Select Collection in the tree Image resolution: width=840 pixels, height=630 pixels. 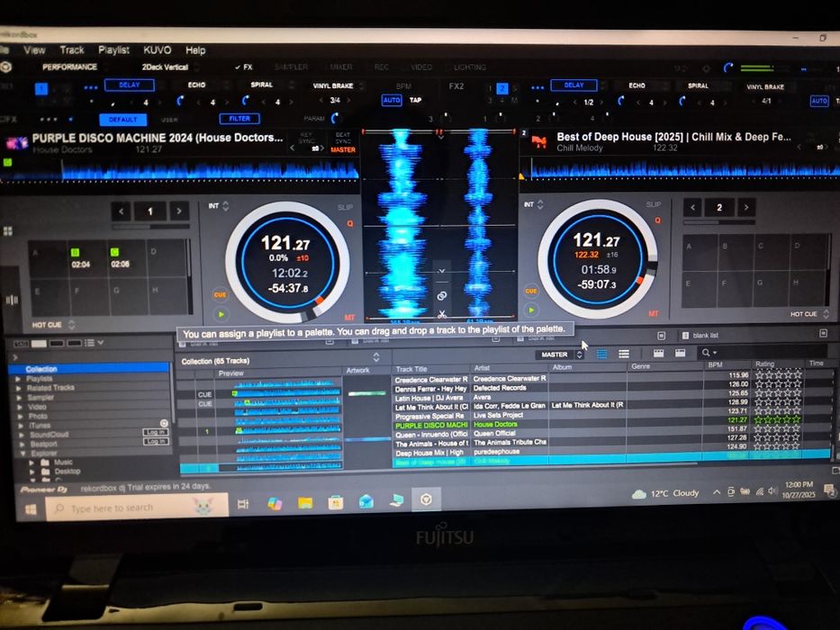(89, 369)
